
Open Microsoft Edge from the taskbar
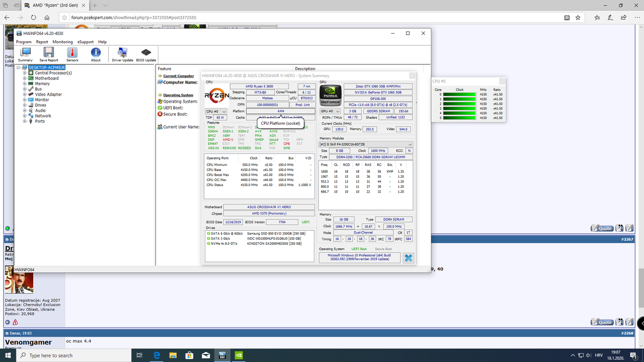tap(156, 355)
